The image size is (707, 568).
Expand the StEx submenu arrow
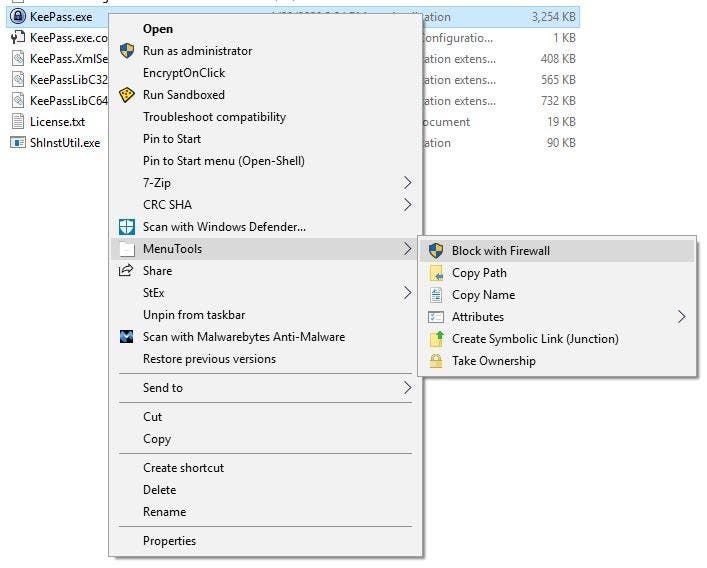[x=407, y=293]
